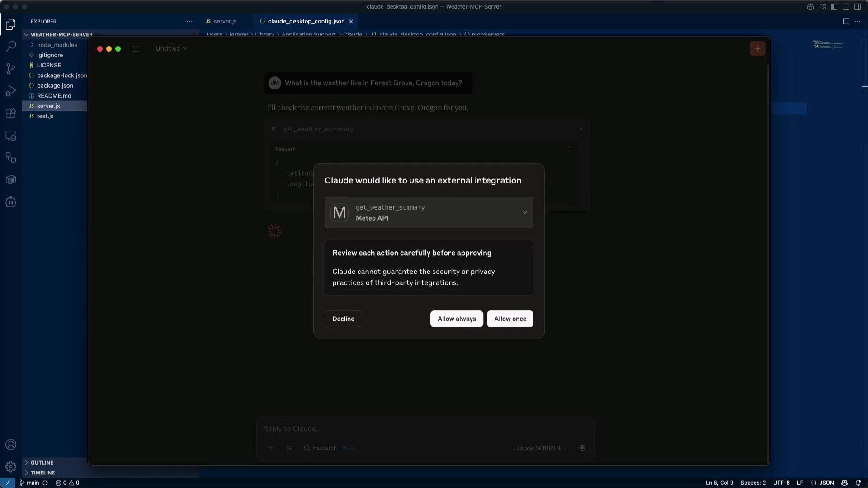Open the Accounts icon in VS Code
Image resolution: width=868 pixels, height=488 pixels.
11,445
